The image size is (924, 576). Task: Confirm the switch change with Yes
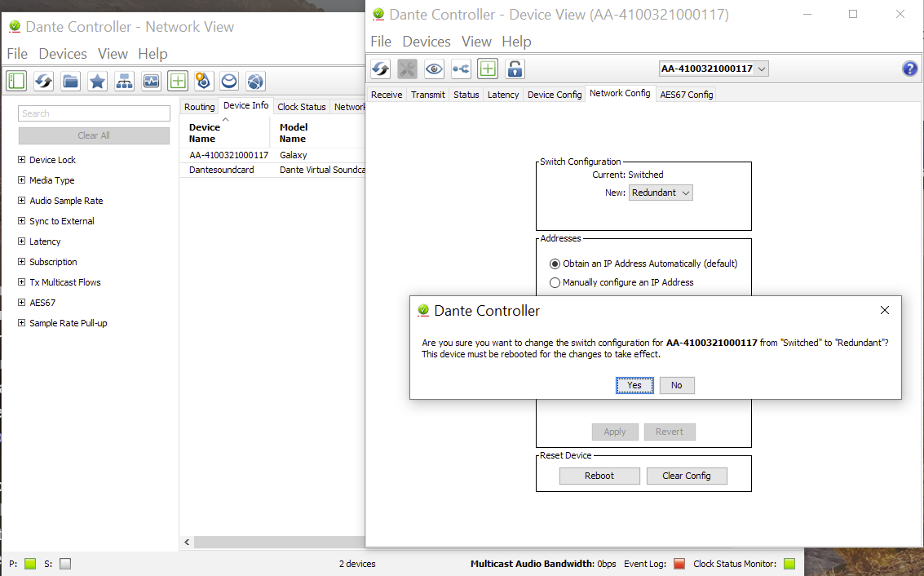point(634,385)
